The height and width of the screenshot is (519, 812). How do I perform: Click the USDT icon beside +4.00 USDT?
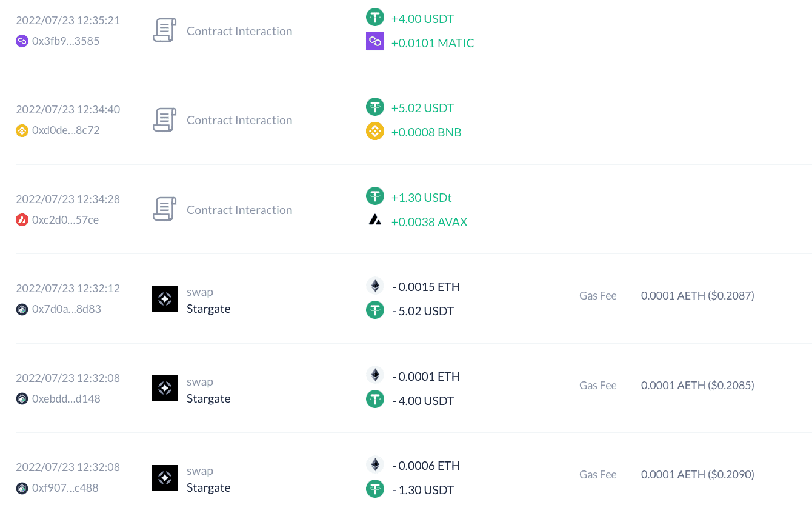(375, 17)
